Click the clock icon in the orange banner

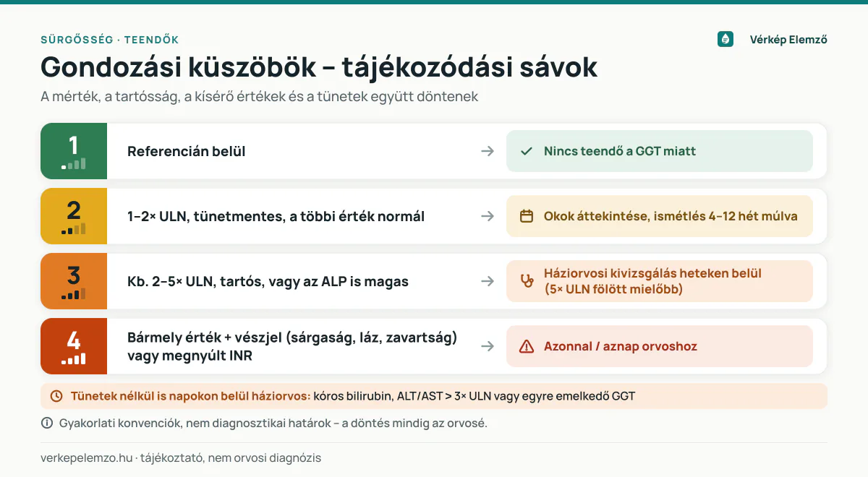pos(56,396)
